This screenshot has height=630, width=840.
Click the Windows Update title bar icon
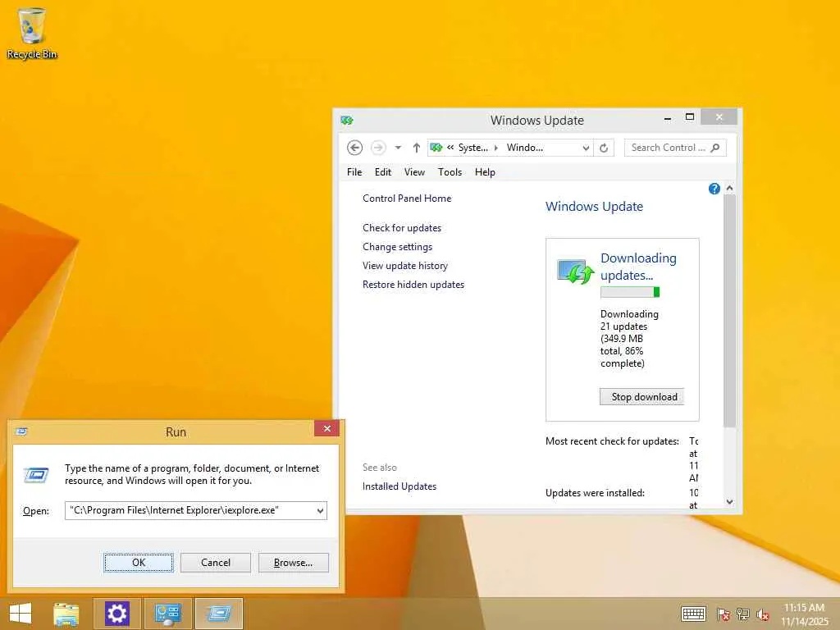click(x=347, y=121)
